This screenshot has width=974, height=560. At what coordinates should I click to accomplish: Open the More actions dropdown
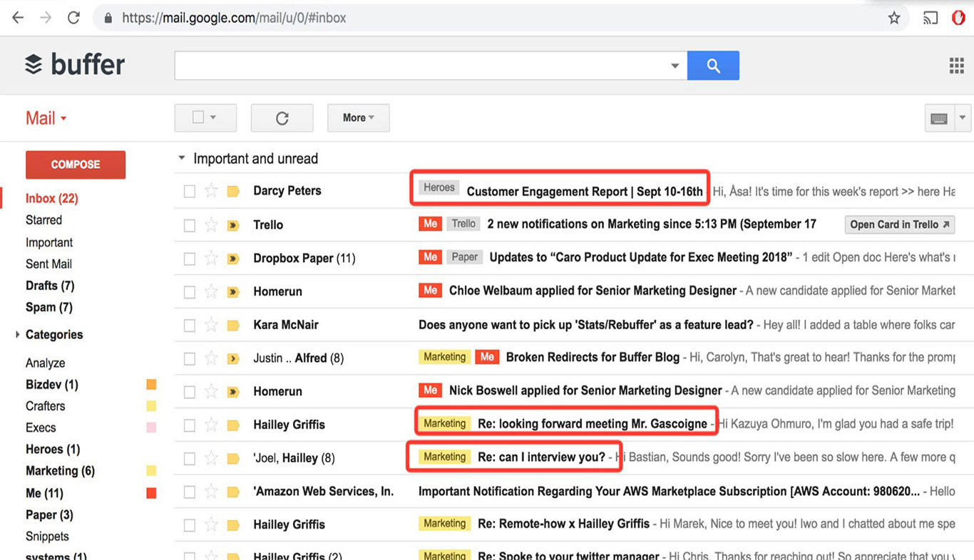coord(358,118)
